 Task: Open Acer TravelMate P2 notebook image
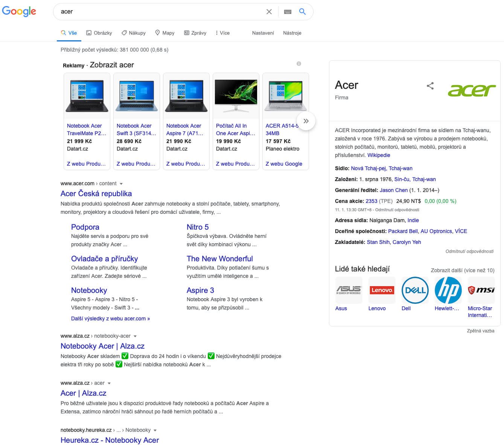tap(87, 96)
